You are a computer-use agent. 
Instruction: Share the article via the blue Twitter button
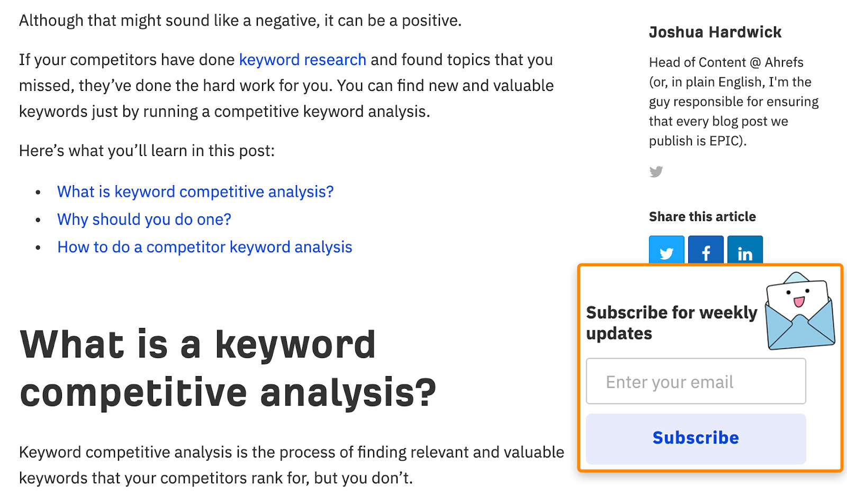(x=666, y=251)
